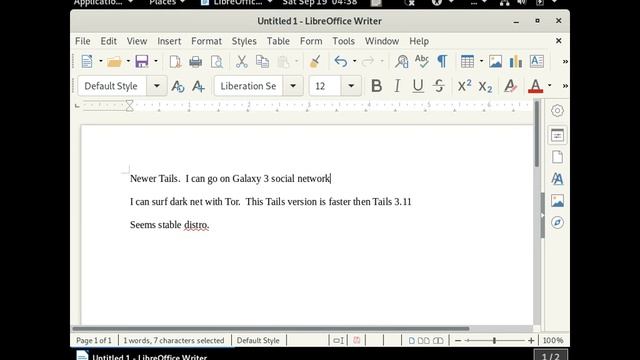Open Find and Replace icon
This screenshot has height=360, width=640.
tap(402, 62)
